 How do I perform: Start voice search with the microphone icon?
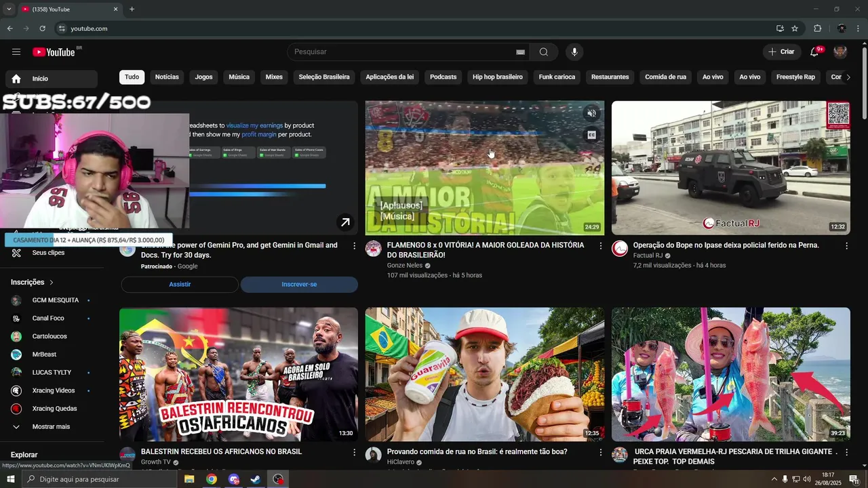click(574, 52)
